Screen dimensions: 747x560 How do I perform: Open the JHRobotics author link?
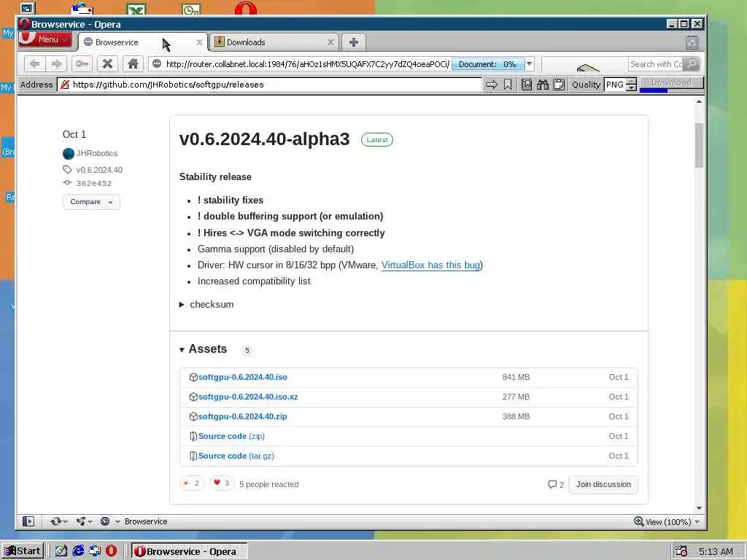pos(97,153)
